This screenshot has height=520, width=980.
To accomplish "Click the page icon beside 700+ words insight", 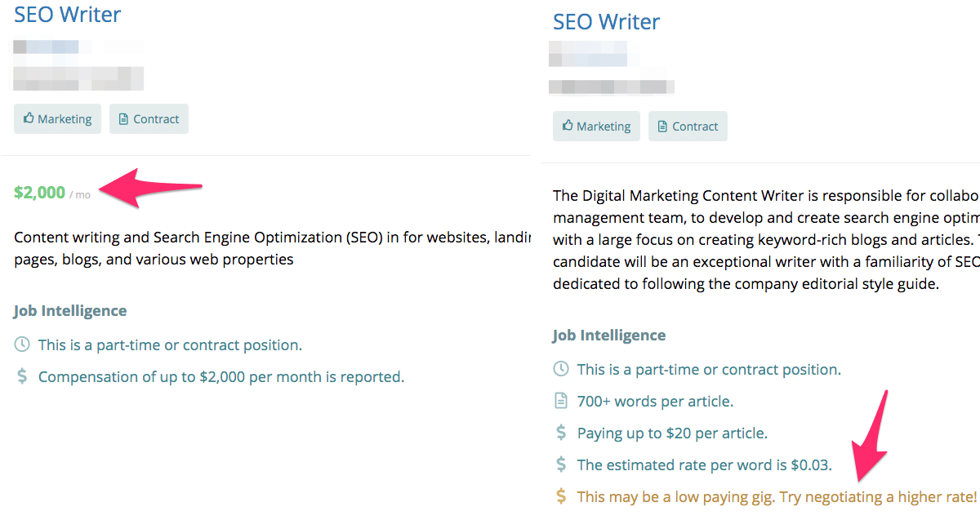I will [563, 401].
